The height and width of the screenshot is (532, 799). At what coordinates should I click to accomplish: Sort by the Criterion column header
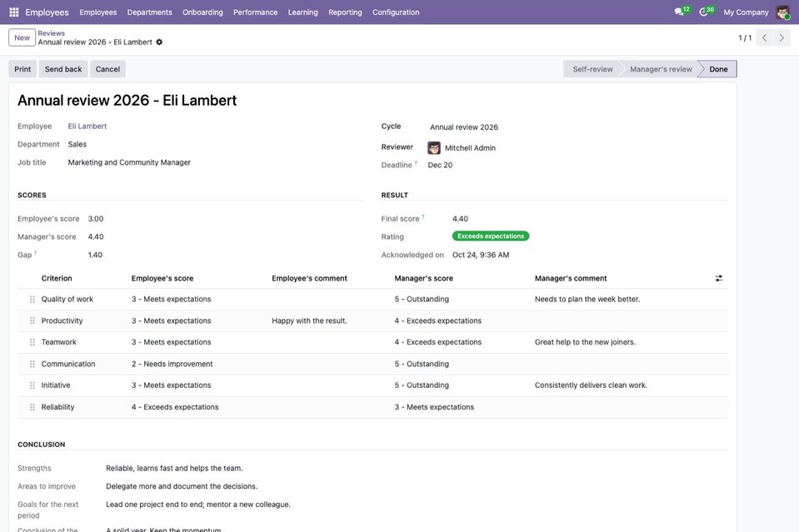tap(57, 278)
